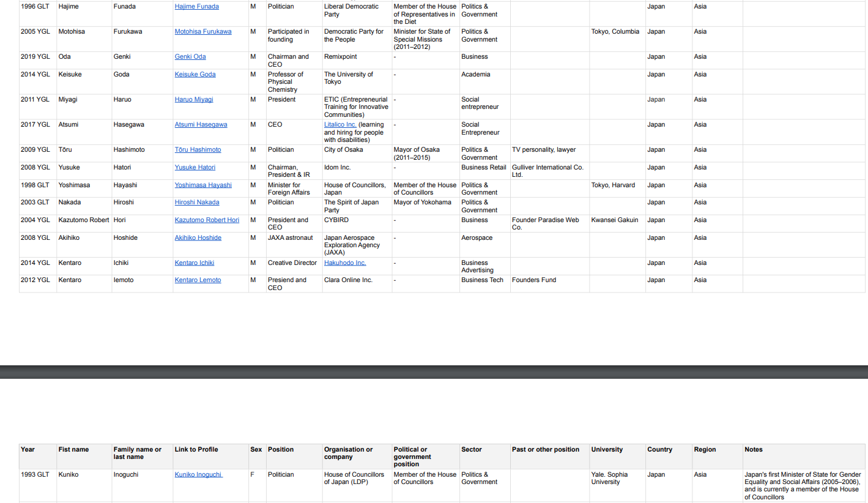Open the Haruo Miyagi profile link
The image size is (868, 503).
(x=194, y=99)
